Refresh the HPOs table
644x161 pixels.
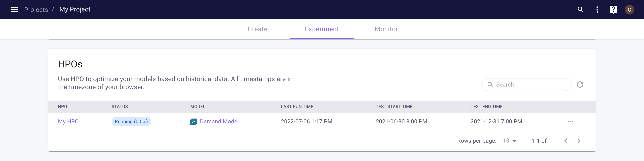click(580, 85)
